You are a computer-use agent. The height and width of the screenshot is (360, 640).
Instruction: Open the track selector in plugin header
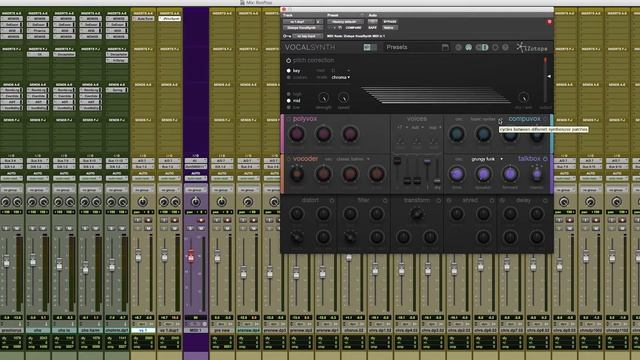pyautogui.click(x=299, y=22)
